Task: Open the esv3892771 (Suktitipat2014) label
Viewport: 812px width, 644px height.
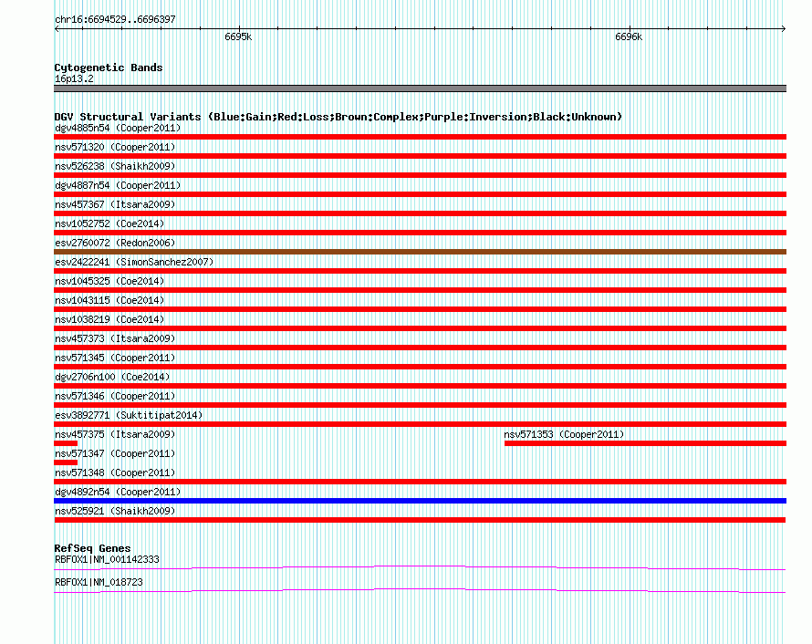Action: 129,415
